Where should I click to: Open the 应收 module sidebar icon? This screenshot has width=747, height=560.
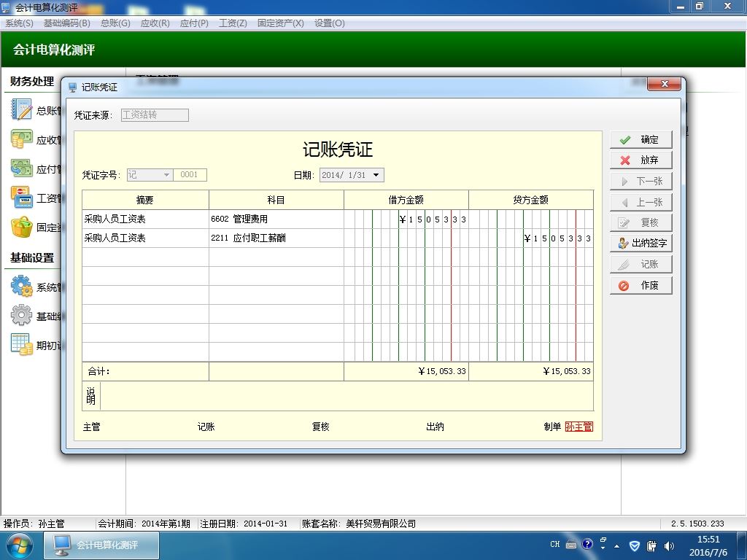click(22, 139)
